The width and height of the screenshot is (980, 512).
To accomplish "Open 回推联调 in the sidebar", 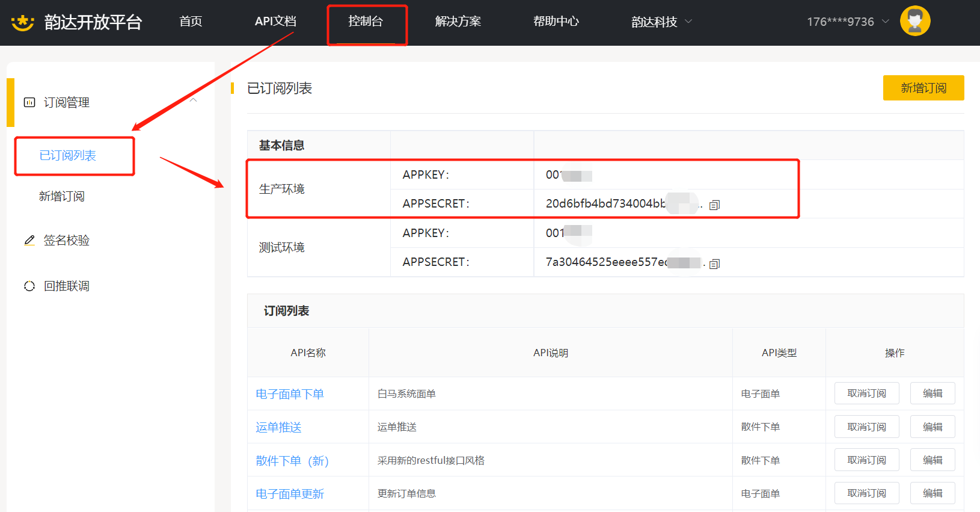I will [67, 286].
